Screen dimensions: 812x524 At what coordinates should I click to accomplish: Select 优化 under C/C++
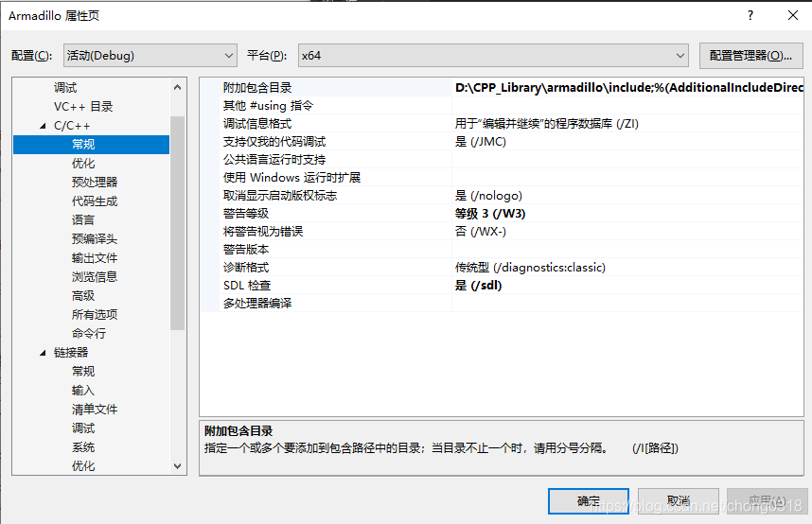83,163
